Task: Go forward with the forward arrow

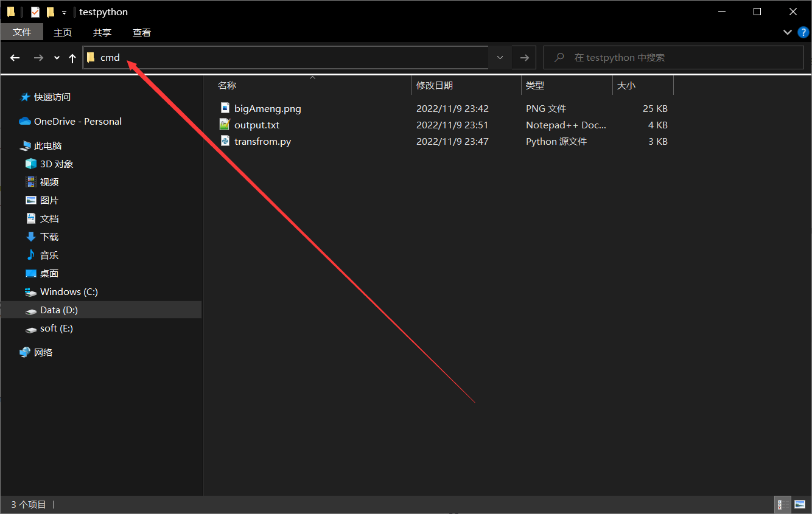Action: [38, 58]
